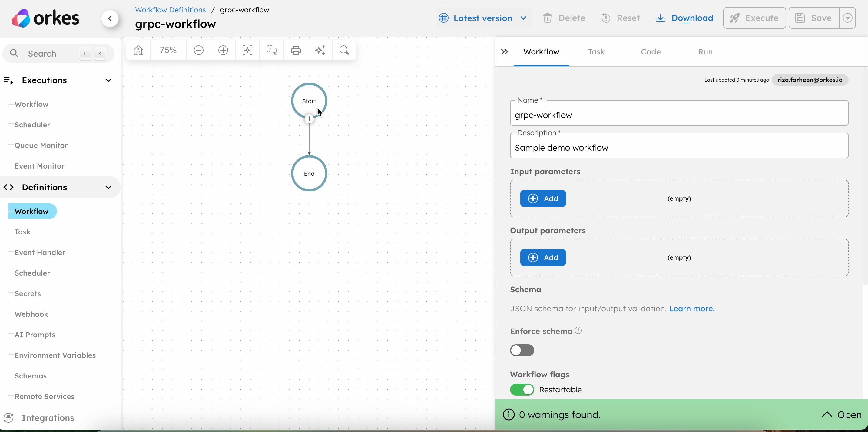Zoom out the canvas with the minus icon
Screen dimensions: 868x432
[198, 51]
